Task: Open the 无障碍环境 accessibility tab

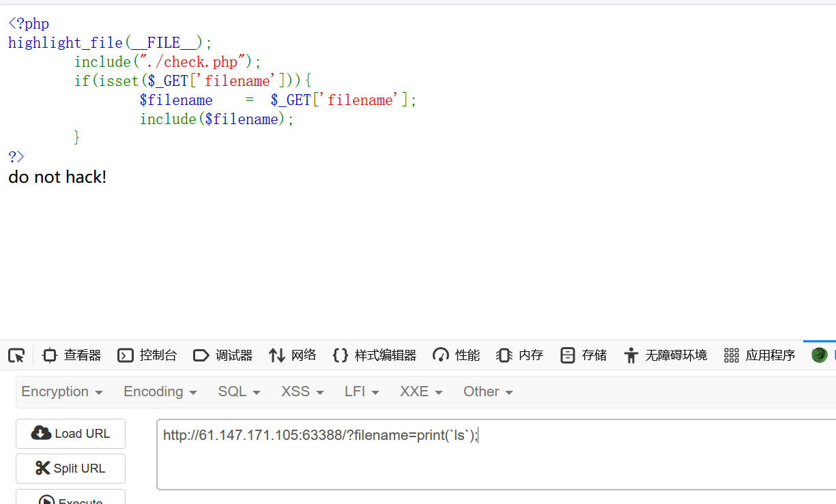Action: (665, 355)
